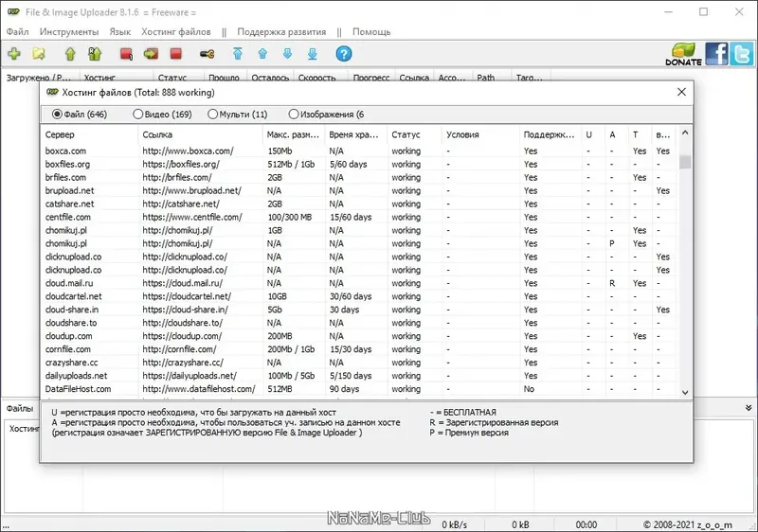This screenshot has height=532, width=758.
Task: Open the Инструменты menu
Action: 69,32
